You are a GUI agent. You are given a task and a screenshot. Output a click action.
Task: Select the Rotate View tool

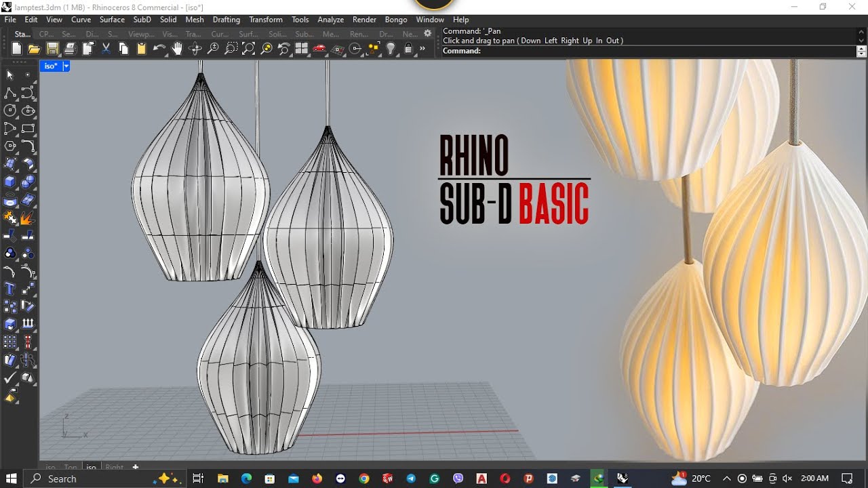point(195,49)
